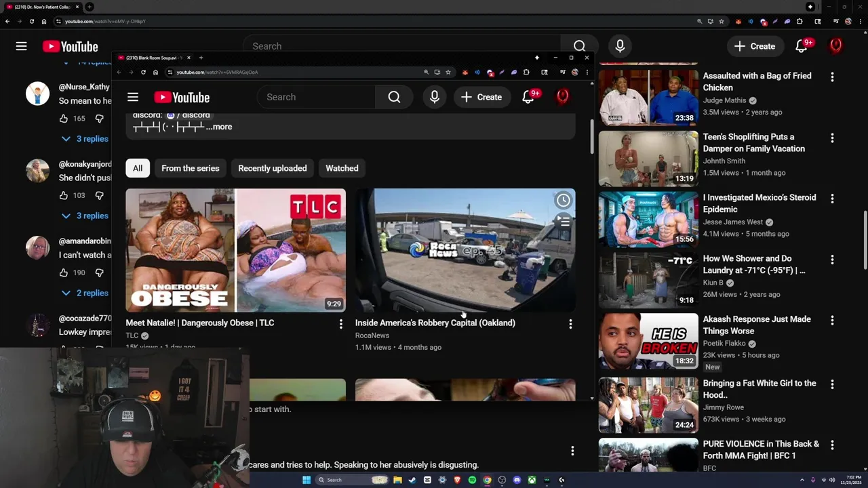
Task: Click search magnifier button in the front window
Action: click(x=394, y=97)
